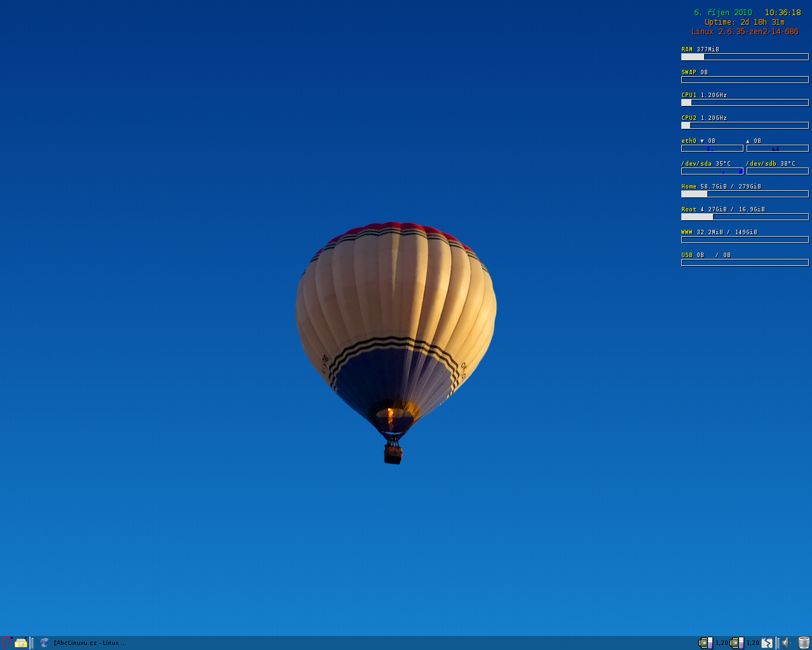
Task: Open the Debian swirl applications menu
Action: coord(7,642)
